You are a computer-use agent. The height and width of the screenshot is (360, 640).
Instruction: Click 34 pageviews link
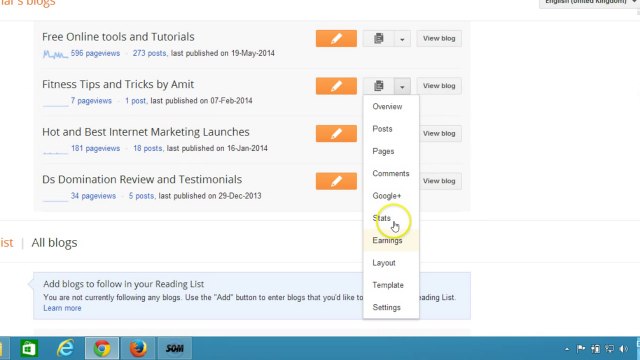[x=93, y=196]
